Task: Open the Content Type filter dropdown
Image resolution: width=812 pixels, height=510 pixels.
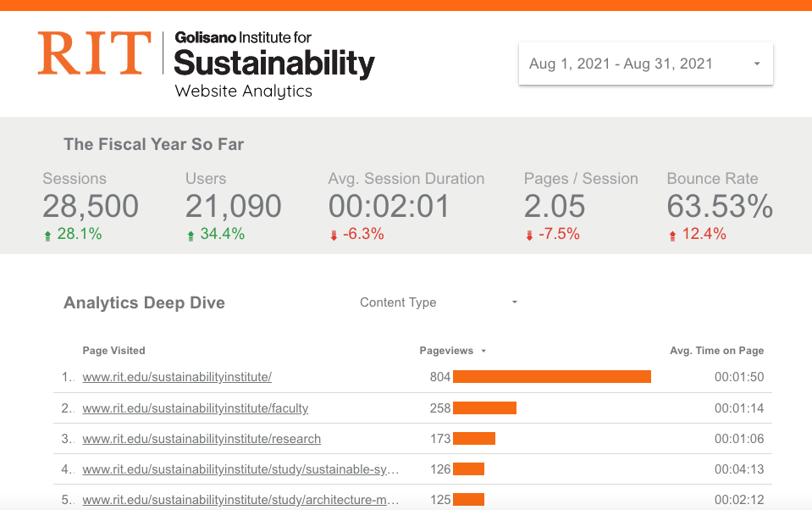Action: pos(439,302)
